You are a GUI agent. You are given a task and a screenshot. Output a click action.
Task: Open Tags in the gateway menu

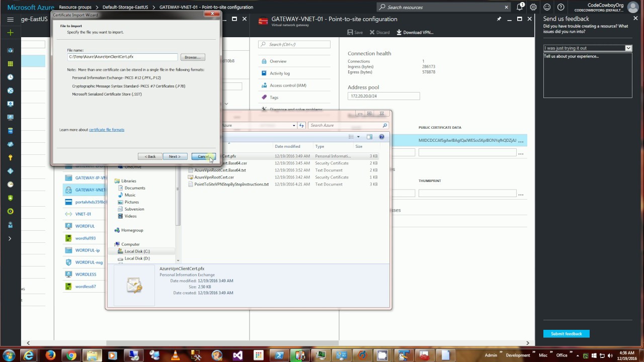coord(274,98)
